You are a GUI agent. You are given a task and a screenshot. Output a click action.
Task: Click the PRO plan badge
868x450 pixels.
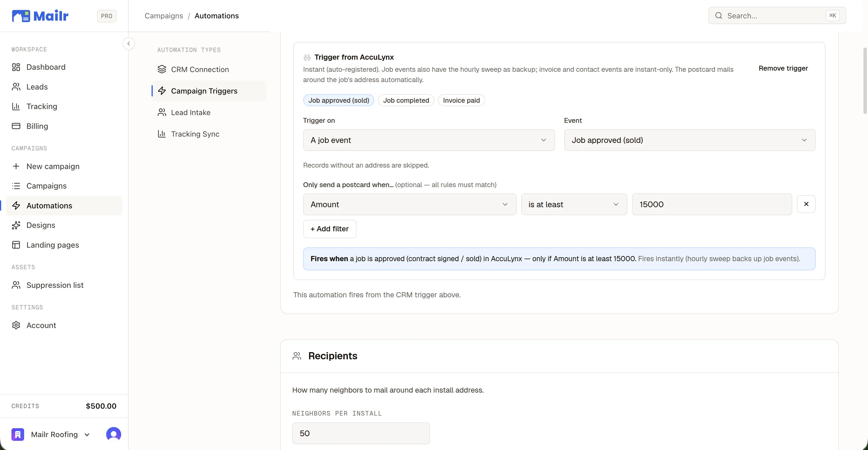coord(106,16)
